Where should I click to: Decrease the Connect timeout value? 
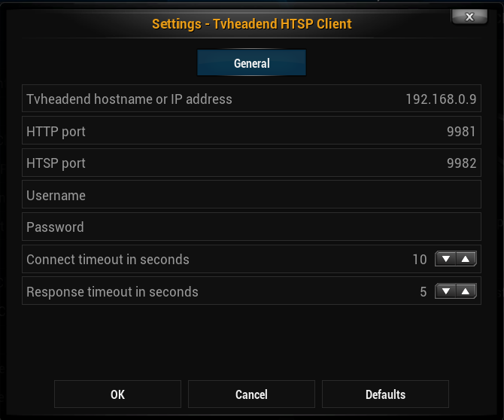[x=445, y=259]
